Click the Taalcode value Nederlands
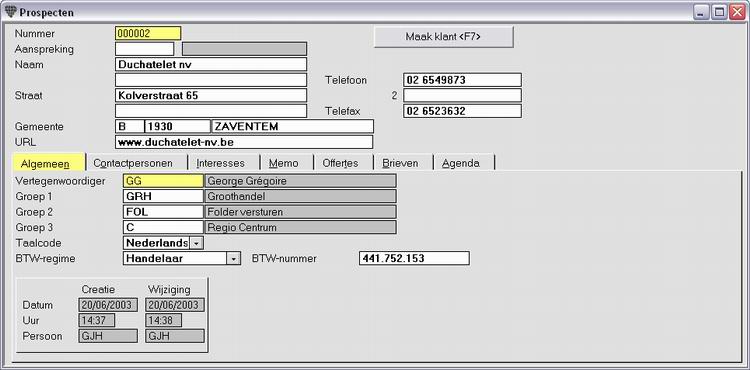This screenshot has height=370, width=750. [x=156, y=243]
